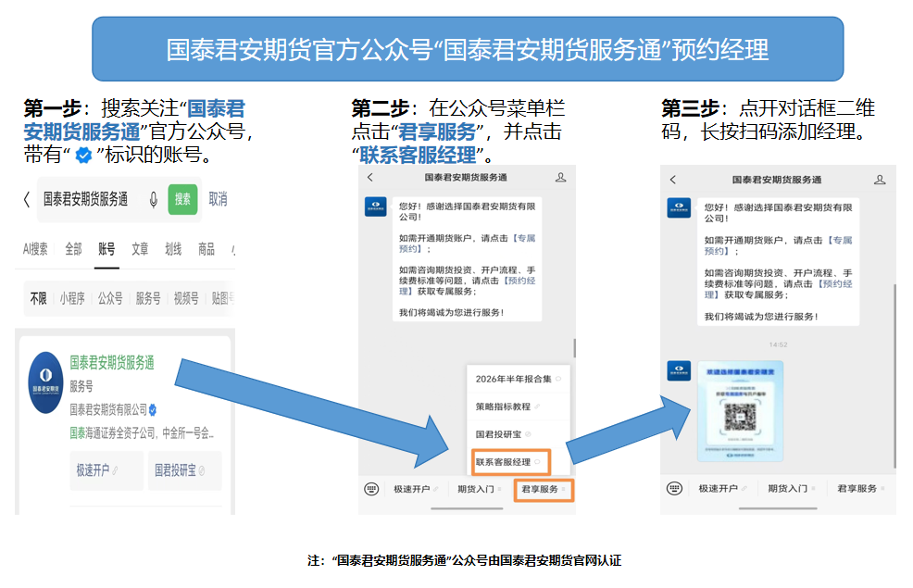Viewport: 913px width, 588px height.
Task: Tap the 国君投研宝 button in the search result card
Action: [x=184, y=470]
